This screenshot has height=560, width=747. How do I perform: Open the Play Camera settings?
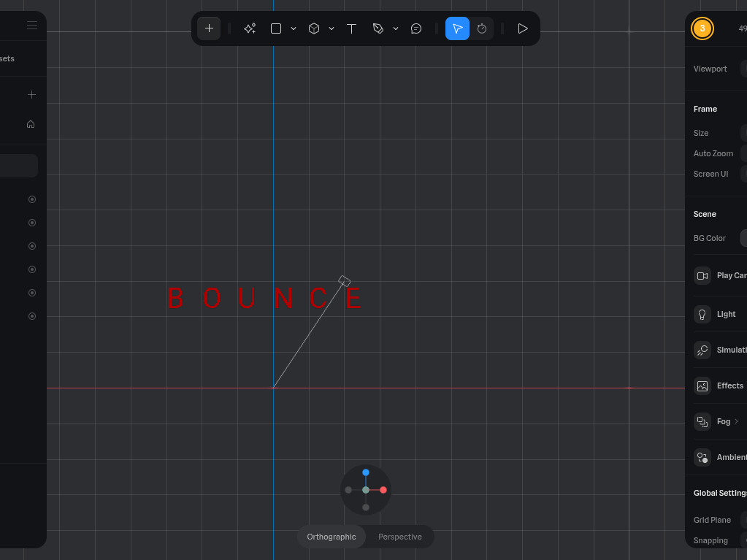pyautogui.click(x=702, y=276)
